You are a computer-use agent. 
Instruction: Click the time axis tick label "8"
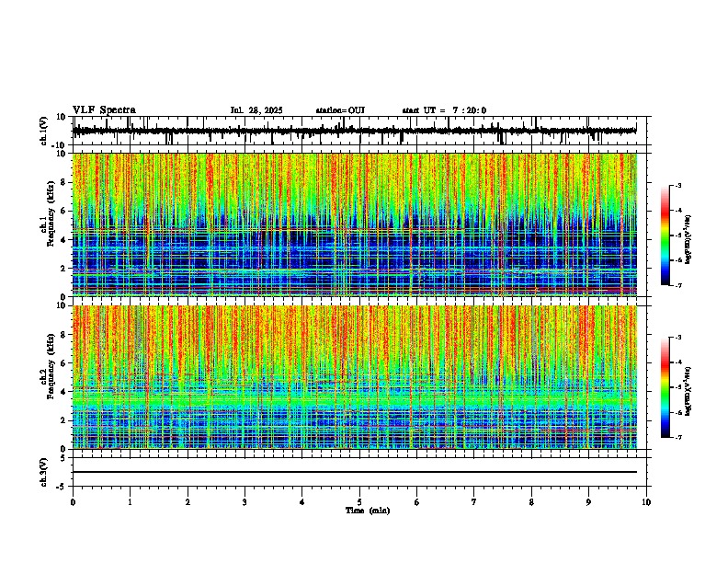(531, 502)
